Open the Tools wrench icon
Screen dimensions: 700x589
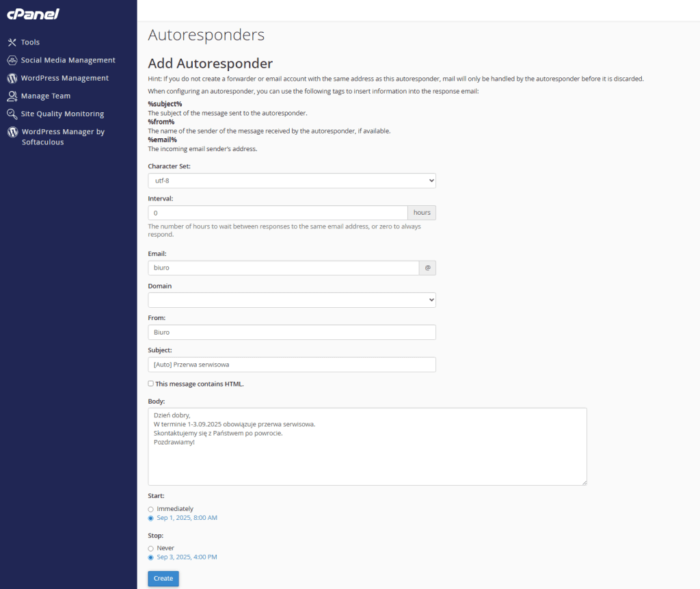12,42
